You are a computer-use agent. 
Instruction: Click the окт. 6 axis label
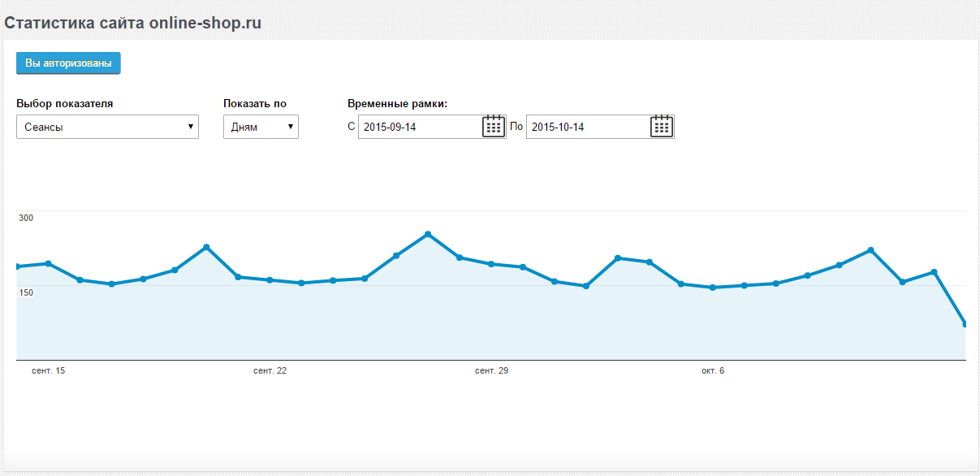coord(713,370)
